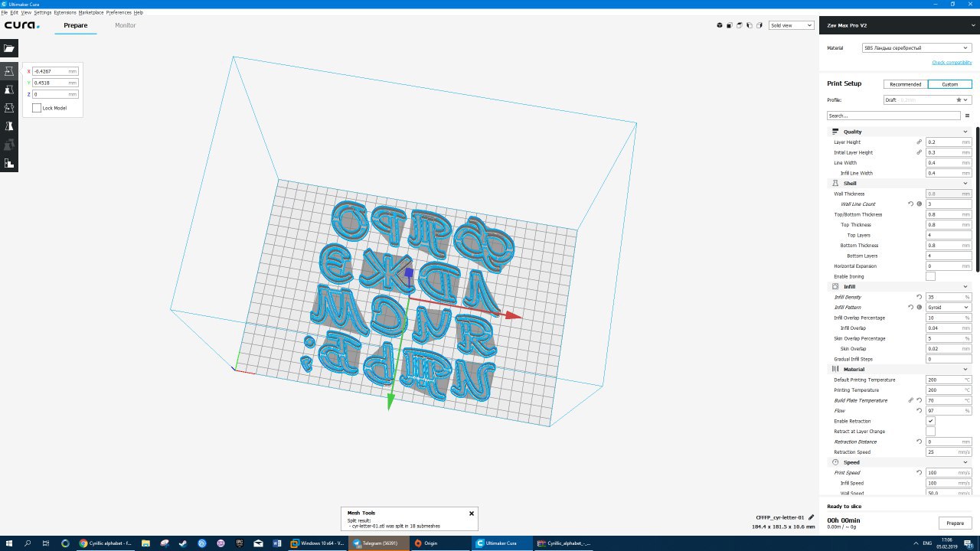Select the Mirror tool in left toolbar
Viewport: 980px width, 551px height.
pos(9,126)
